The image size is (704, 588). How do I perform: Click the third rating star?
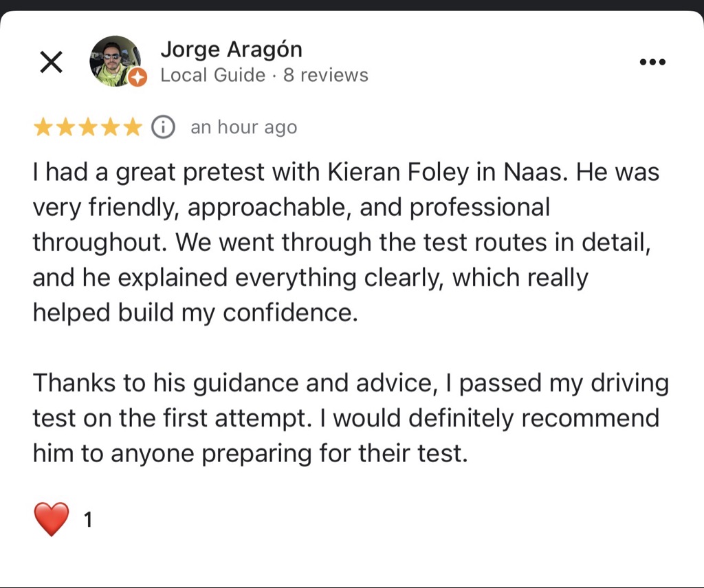click(x=87, y=127)
